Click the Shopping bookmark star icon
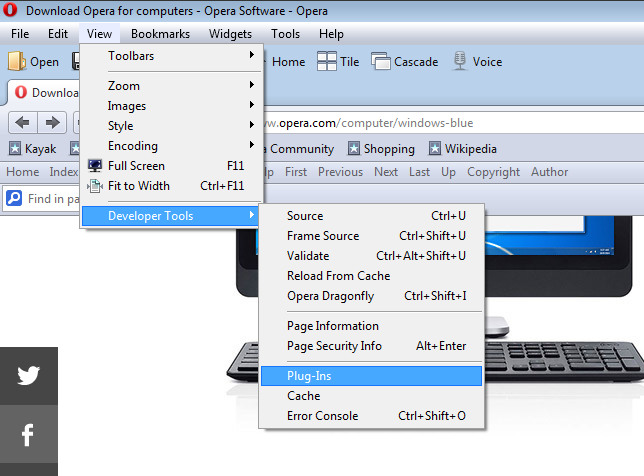Image resolution: width=644 pixels, height=476 pixels. (354, 148)
